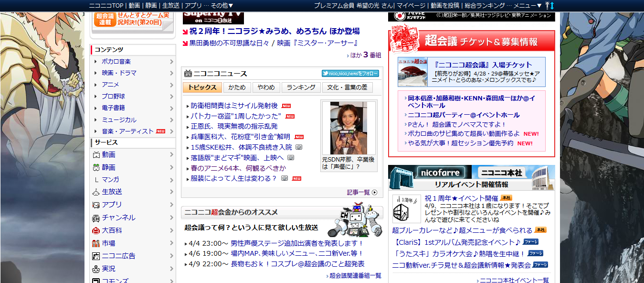Click the チャンネル icon in the sidebar
This screenshot has height=283, width=644.
[96, 218]
